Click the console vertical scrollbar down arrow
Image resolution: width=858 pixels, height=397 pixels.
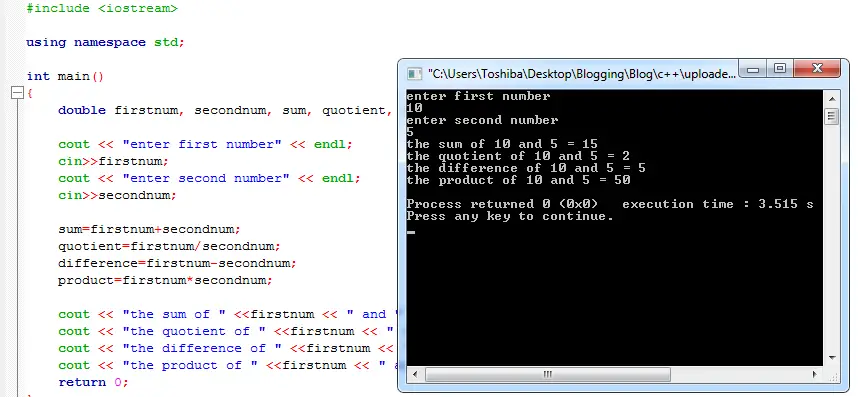(832, 358)
